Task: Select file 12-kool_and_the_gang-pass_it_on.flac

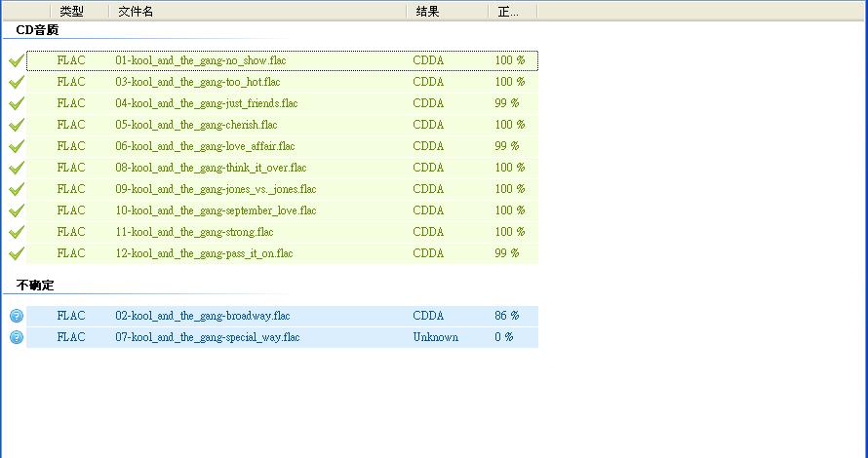Action: click(x=204, y=253)
